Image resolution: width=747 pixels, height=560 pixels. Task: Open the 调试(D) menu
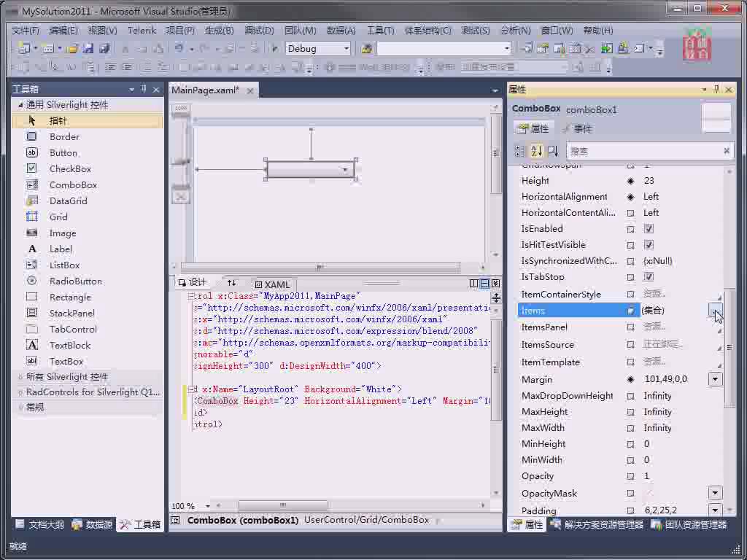point(259,31)
